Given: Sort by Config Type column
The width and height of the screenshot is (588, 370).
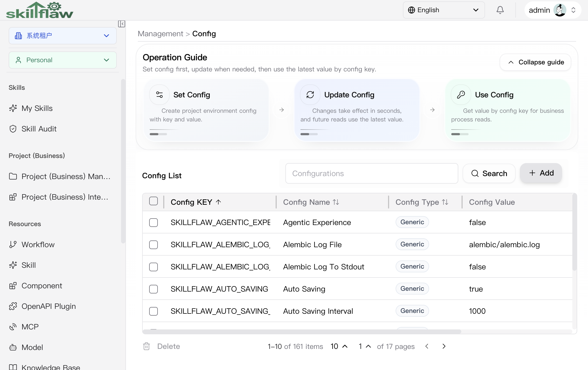Looking at the screenshot, I should [x=422, y=202].
